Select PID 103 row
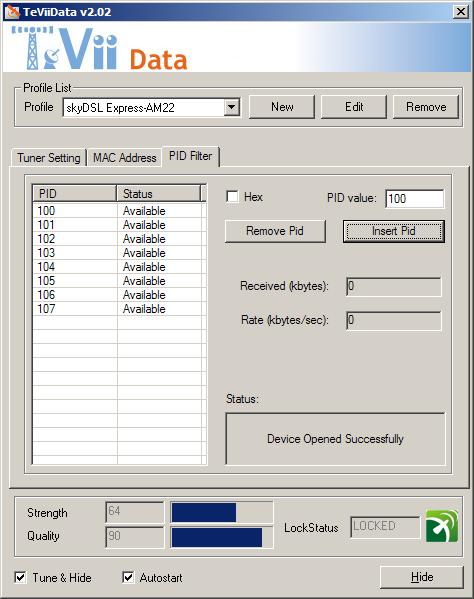 coord(119,253)
